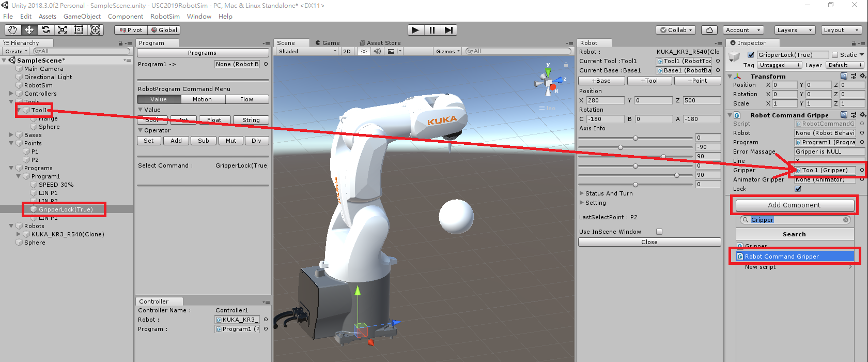Toggle Pivot handle position mode
868x362 pixels.
pyautogui.click(x=131, y=30)
